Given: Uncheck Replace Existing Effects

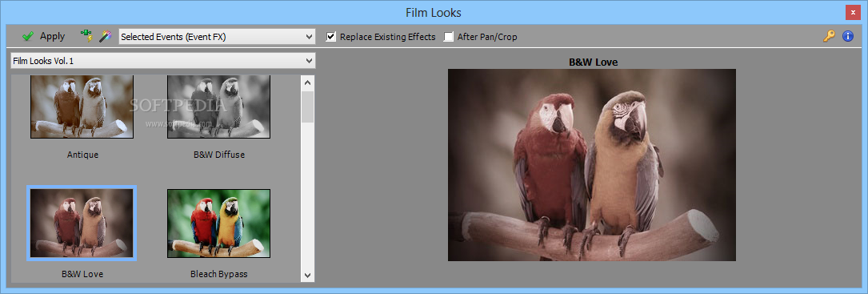Looking at the screenshot, I should 331,37.
